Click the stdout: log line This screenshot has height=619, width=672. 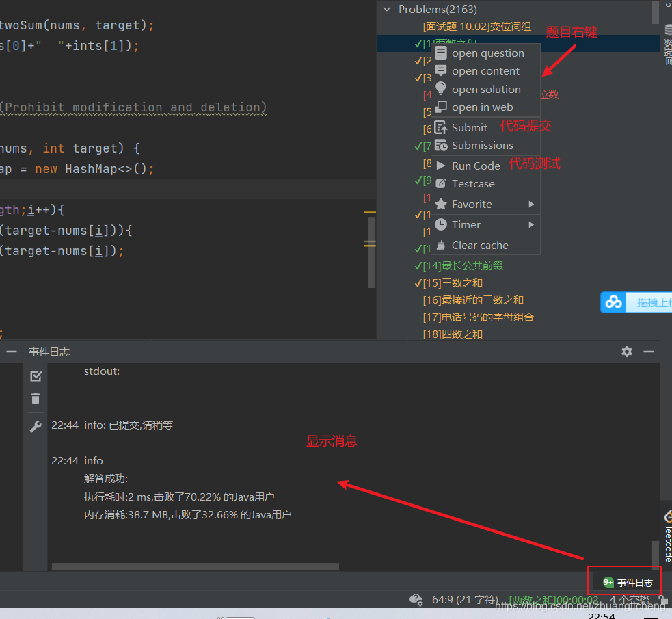tap(102, 371)
